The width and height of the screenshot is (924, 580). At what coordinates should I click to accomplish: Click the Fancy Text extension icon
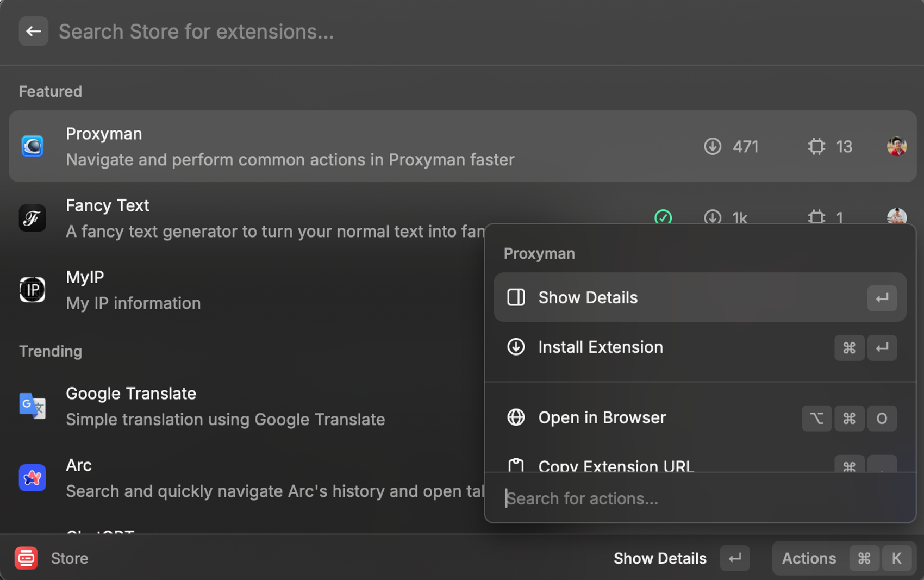(33, 218)
